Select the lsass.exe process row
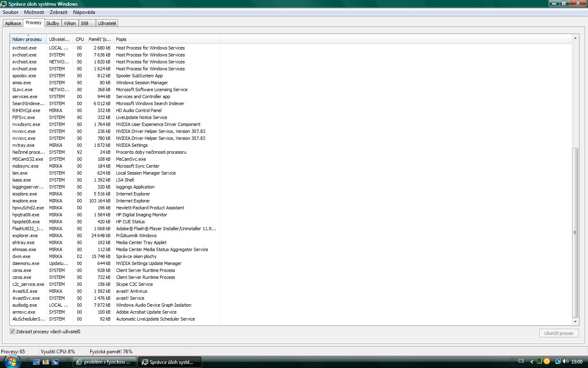This screenshot has width=588, height=368. [114, 180]
